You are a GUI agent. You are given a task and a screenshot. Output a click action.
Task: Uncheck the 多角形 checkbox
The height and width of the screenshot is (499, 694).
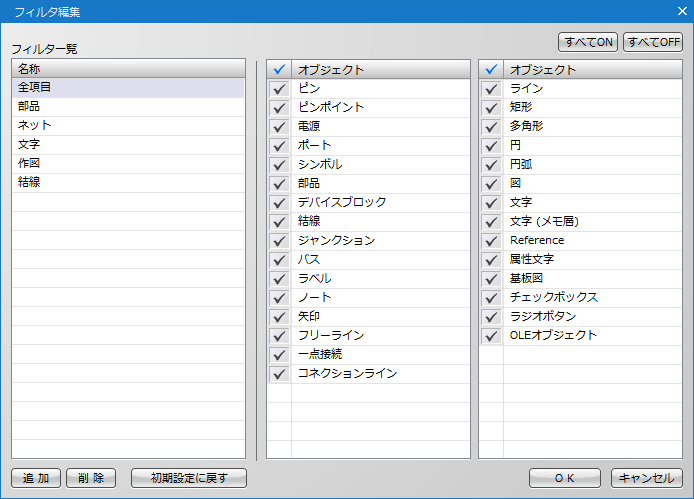(x=491, y=127)
